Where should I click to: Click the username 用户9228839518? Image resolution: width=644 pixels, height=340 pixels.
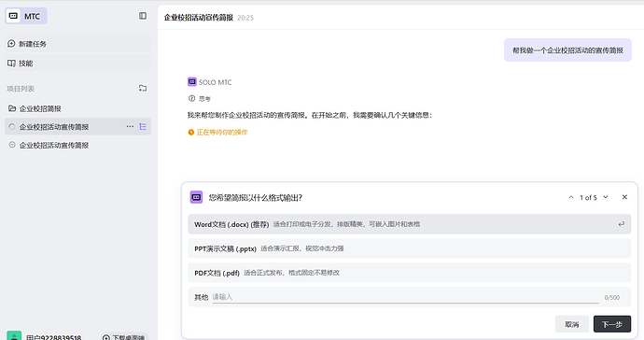[x=53, y=337]
